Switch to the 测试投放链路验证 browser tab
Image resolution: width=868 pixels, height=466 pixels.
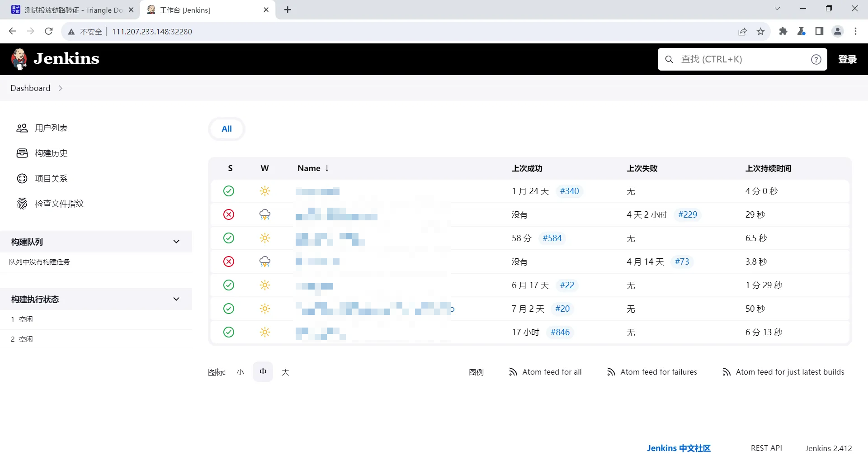click(72, 10)
